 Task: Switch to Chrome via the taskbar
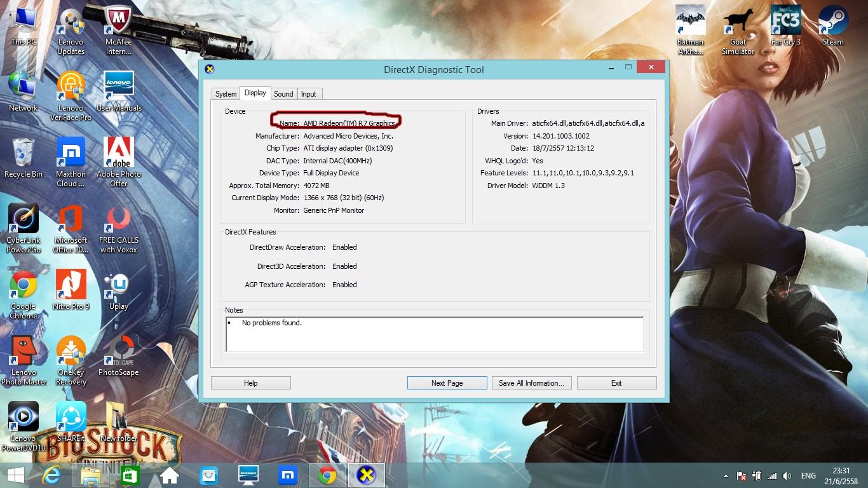coord(327,475)
